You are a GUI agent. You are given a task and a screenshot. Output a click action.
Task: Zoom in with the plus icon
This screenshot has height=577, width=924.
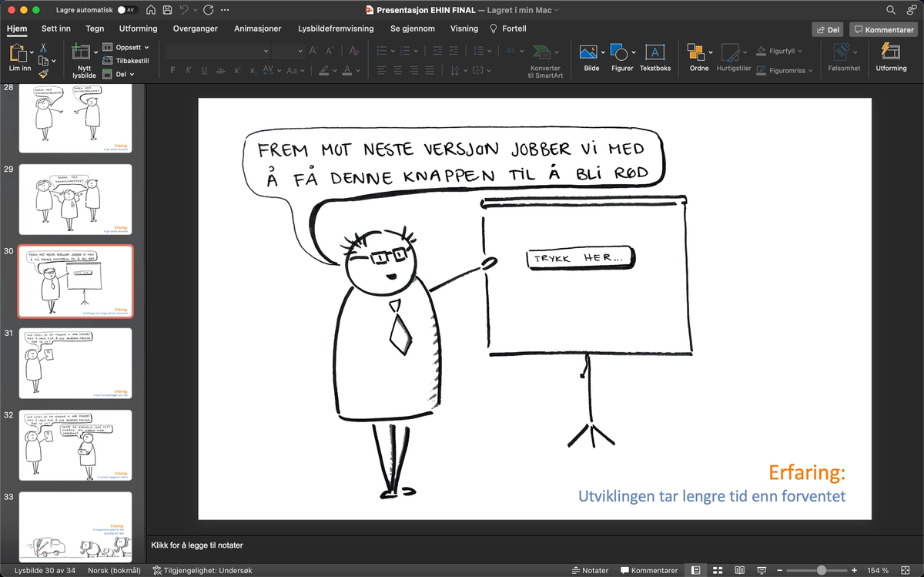(x=854, y=570)
